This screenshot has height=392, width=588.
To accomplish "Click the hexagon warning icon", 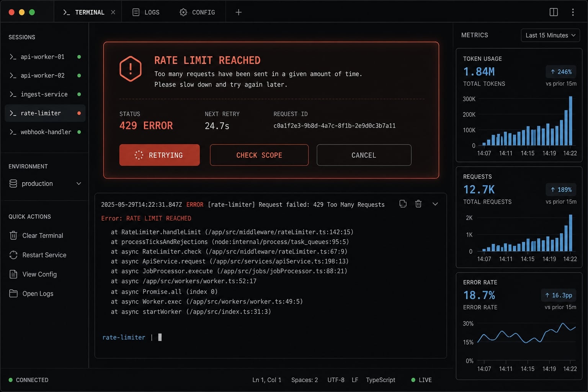I will [x=131, y=69].
